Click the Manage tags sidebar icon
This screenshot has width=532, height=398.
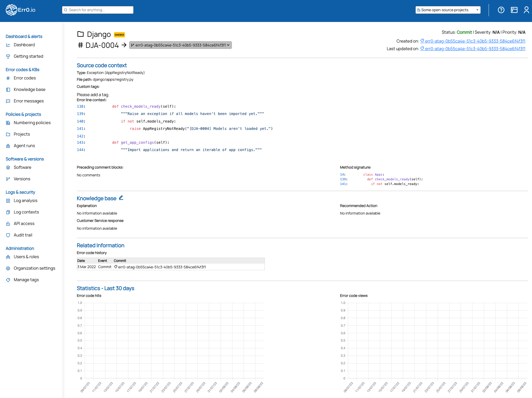[8, 280]
